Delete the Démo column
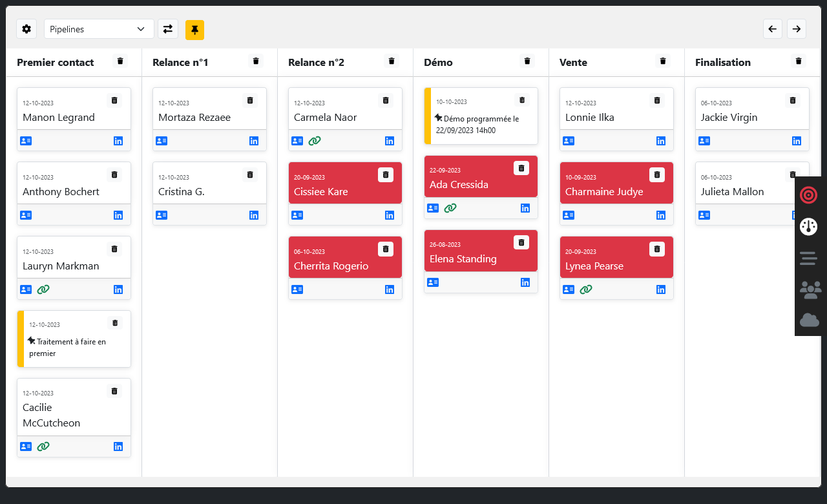The image size is (827, 504). coord(527,61)
